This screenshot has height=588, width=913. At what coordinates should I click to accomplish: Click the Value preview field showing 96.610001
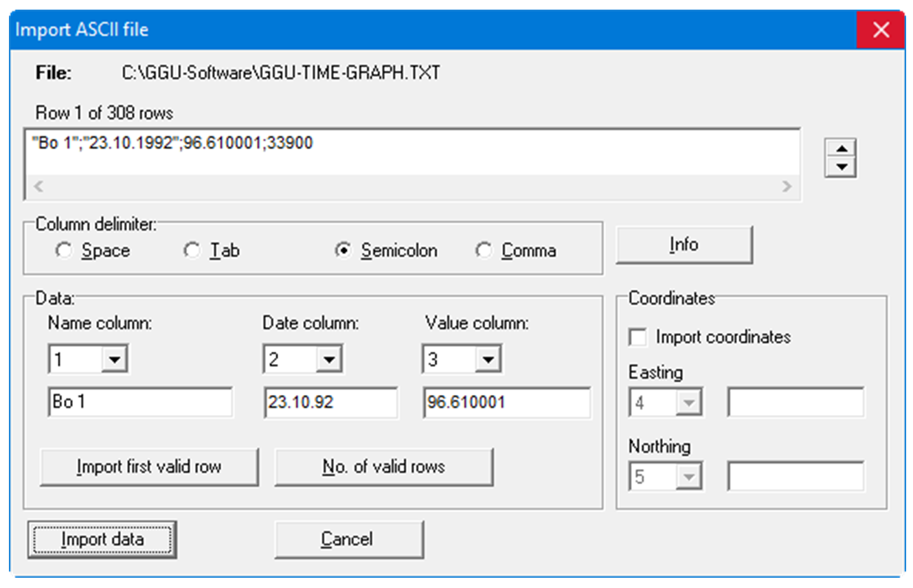pos(506,403)
